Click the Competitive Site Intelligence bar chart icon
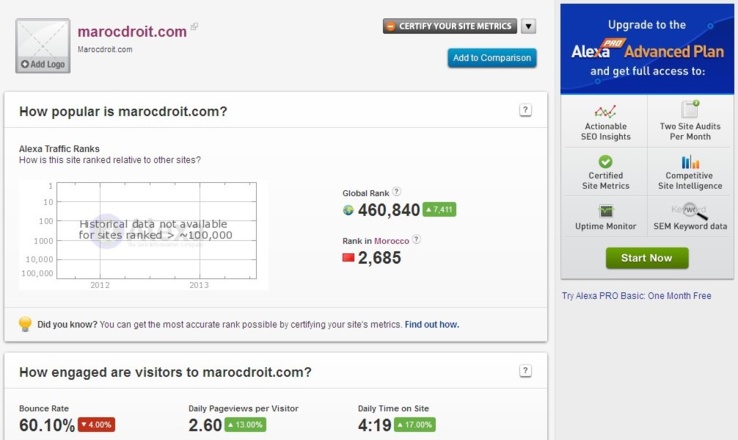 [x=690, y=162]
